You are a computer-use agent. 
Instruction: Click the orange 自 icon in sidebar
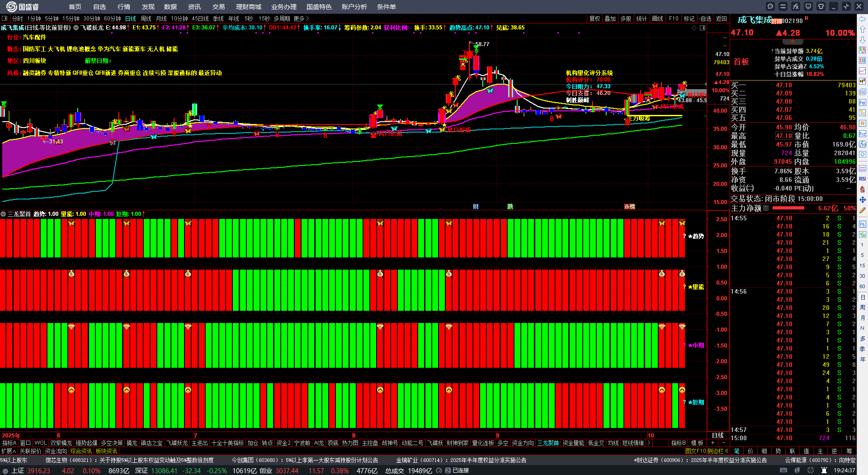point(863,123)
